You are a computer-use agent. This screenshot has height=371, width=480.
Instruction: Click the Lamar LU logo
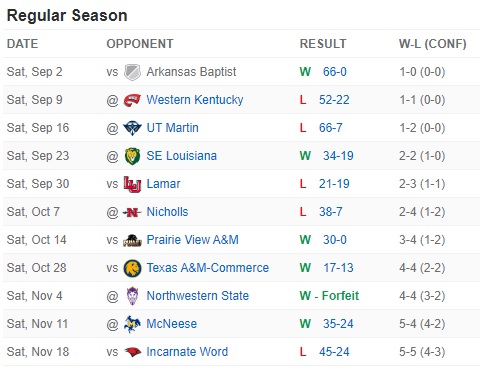(x=132, y=184)
